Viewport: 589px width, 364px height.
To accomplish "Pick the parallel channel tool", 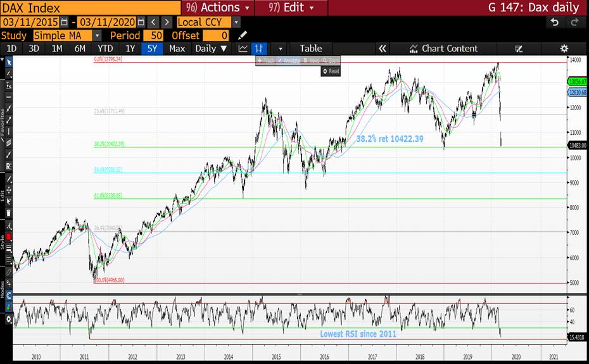I will pos(9,143).
